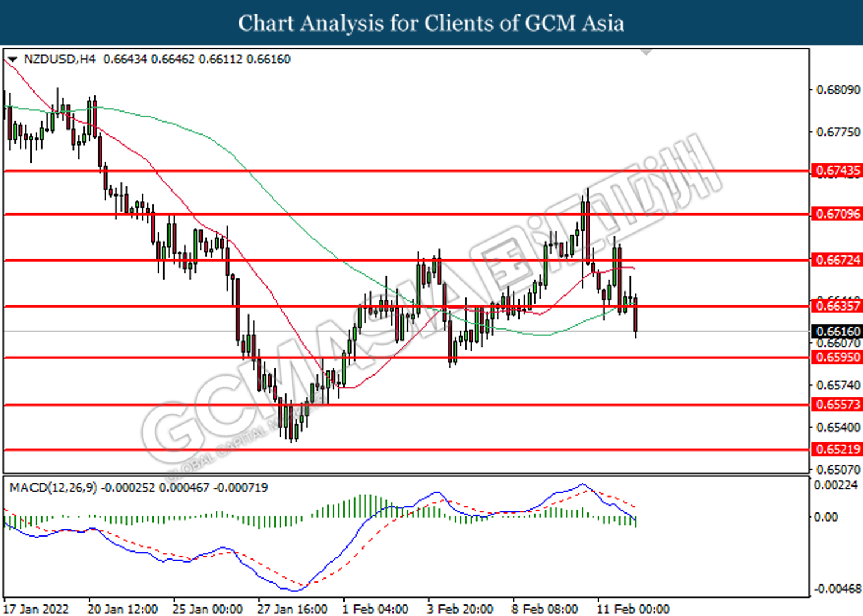Click the current price label 0.66160
This screenshot has width=863, height=616.
coord(838,331)
